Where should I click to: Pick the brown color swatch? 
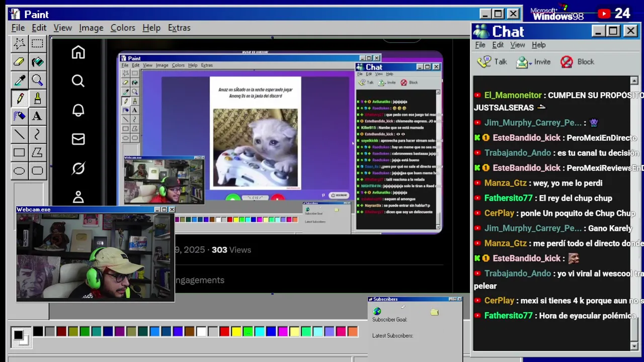189,331
